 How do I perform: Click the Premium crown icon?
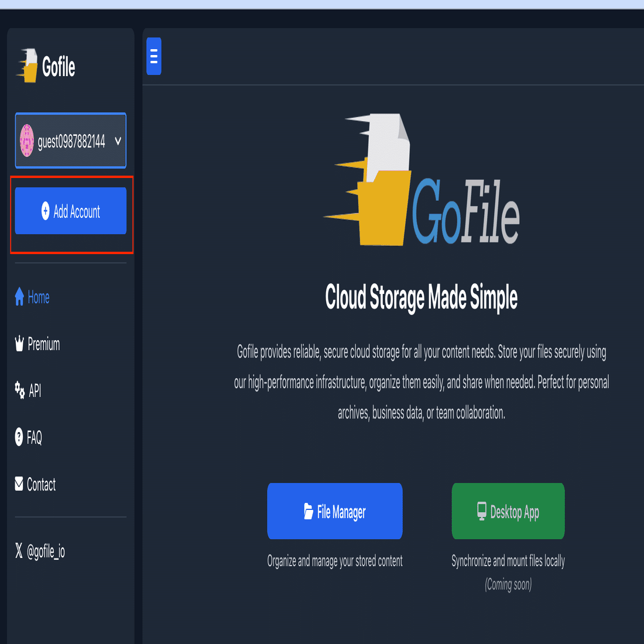click(x=19, y=343)
